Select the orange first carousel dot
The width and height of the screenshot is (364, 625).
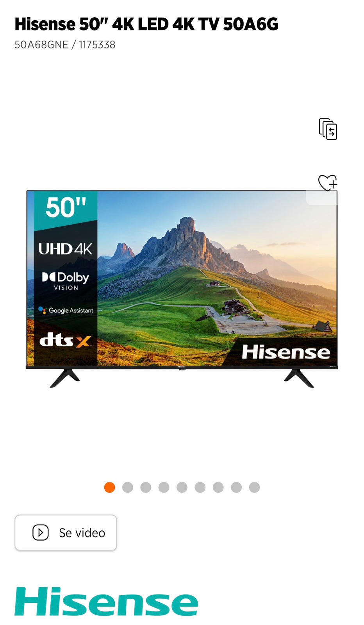click(x=110, y=487)
